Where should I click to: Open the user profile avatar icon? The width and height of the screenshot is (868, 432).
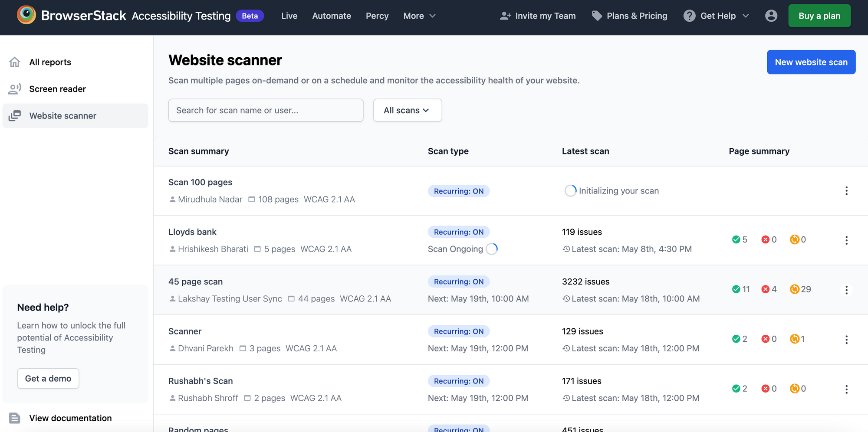(x=771, y=16)
